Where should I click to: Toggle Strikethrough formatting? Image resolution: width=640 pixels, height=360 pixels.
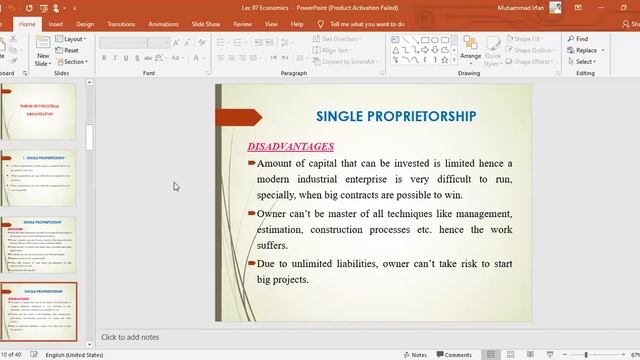(148, 58)
